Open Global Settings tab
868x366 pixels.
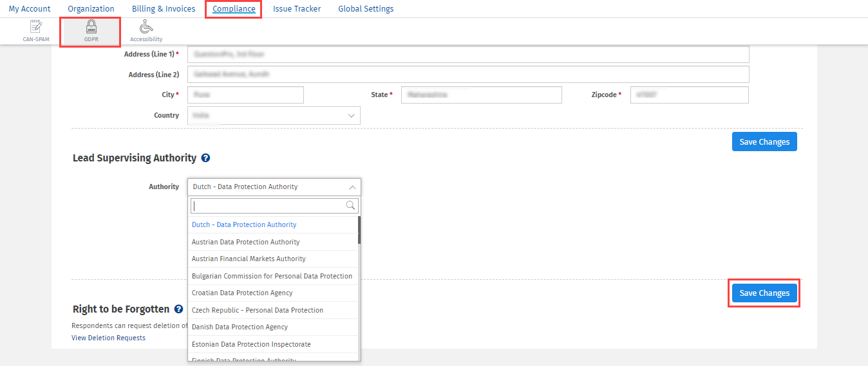point(366,9)
